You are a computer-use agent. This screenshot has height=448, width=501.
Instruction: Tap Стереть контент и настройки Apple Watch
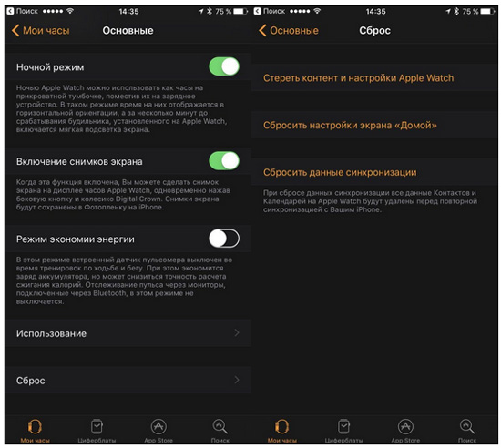[x=358, y=78]
